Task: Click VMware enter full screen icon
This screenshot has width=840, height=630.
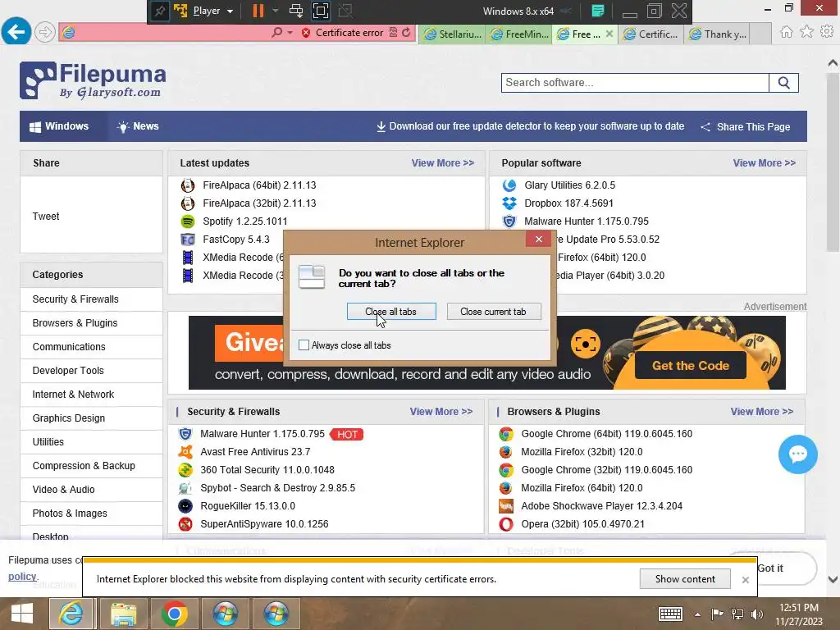Action: coord(321,11)
